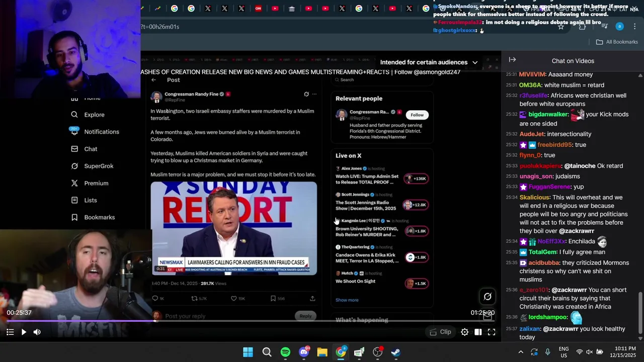Screen dimensions: 644x362
Task: Open the Windows Start menu
Action: click(x=248, y=352)
